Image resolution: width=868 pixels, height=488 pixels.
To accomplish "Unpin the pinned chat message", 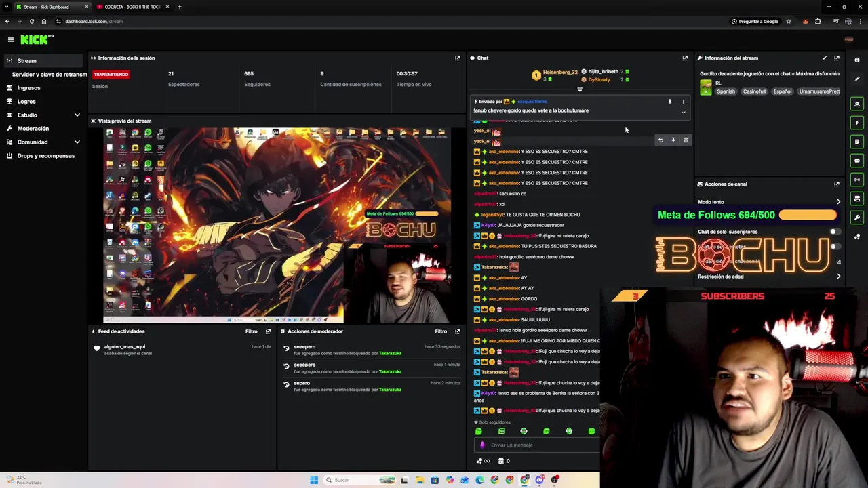I will coord(669,102).
